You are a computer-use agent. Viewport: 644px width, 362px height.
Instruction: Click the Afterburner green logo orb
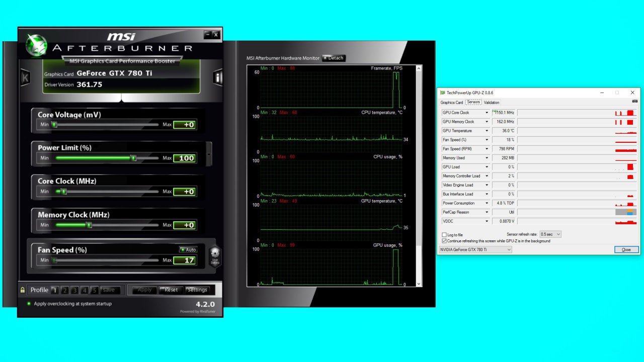(36, 45)
